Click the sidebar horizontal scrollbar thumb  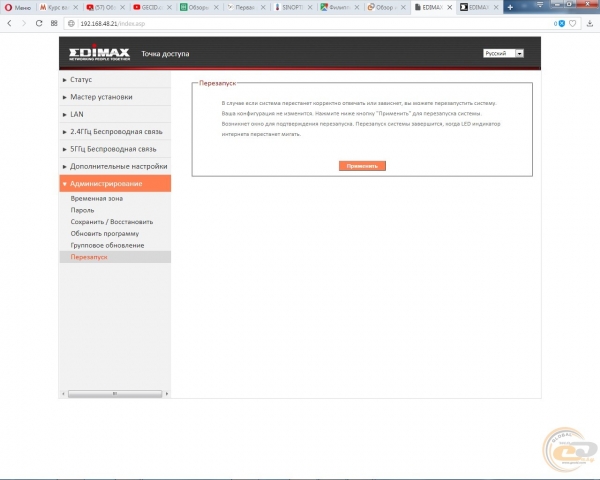(115, 393)
